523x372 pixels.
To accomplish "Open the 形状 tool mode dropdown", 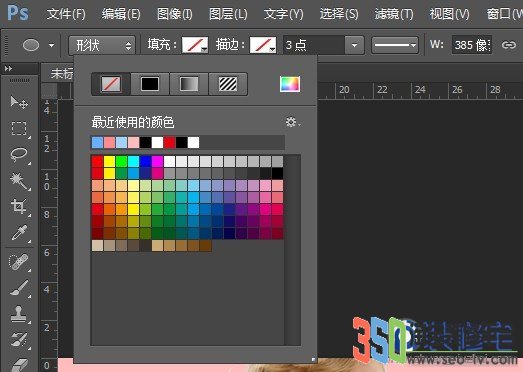I will (102, 45).
